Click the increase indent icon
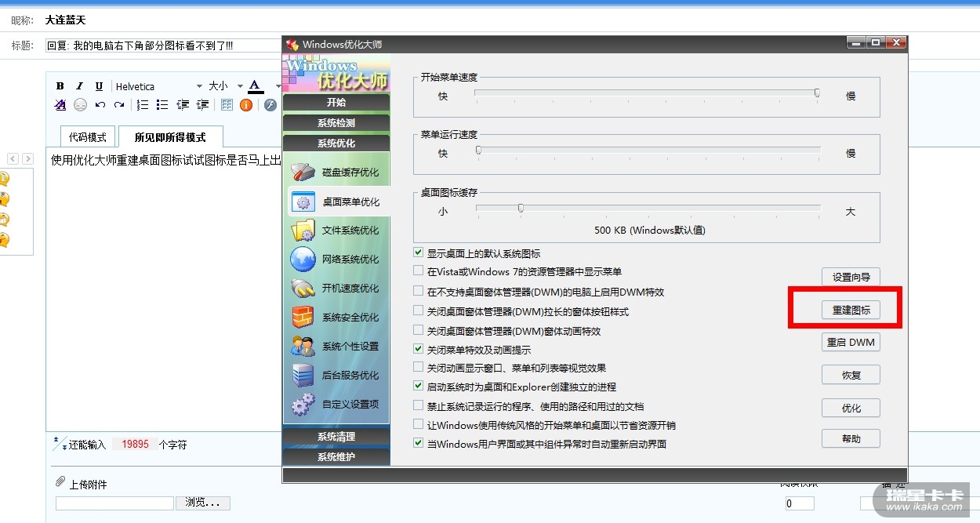980x523 pixels. tap(203, 104)
